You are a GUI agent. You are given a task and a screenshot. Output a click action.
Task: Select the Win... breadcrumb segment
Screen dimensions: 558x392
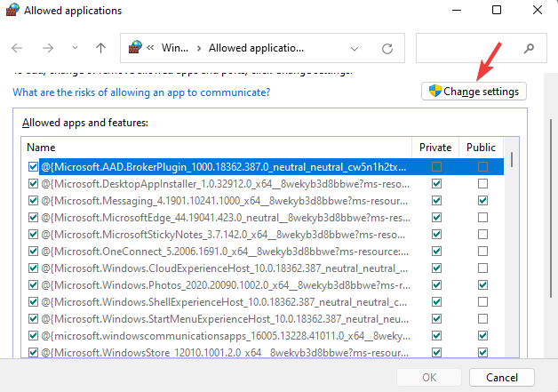pos(175,48)
